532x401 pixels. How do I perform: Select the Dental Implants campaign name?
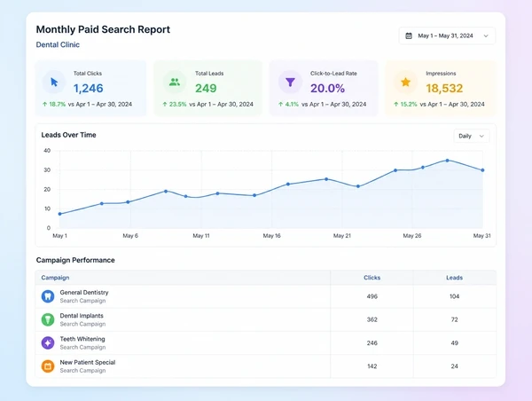coord(82,316)
